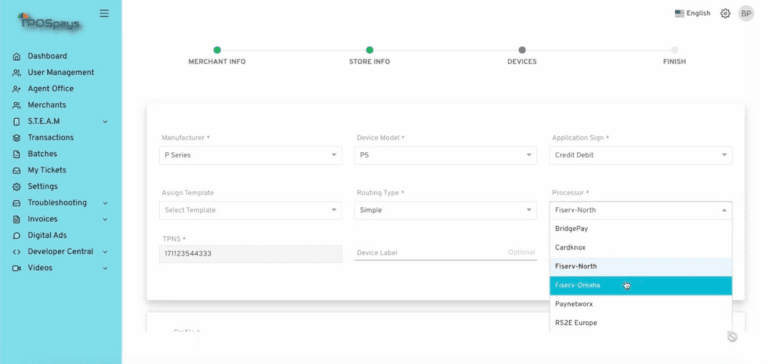
Task: Change language from English
Action: click(698, 14)
